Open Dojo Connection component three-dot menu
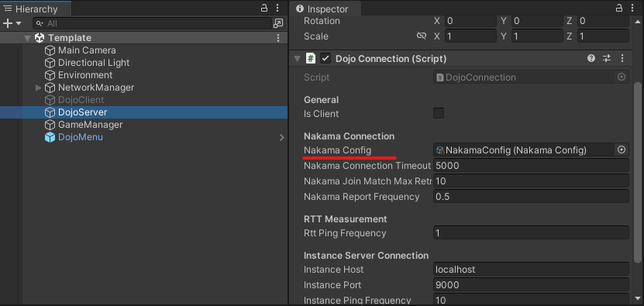Screen dimensions: 644x306 click(x=622, y=58)
